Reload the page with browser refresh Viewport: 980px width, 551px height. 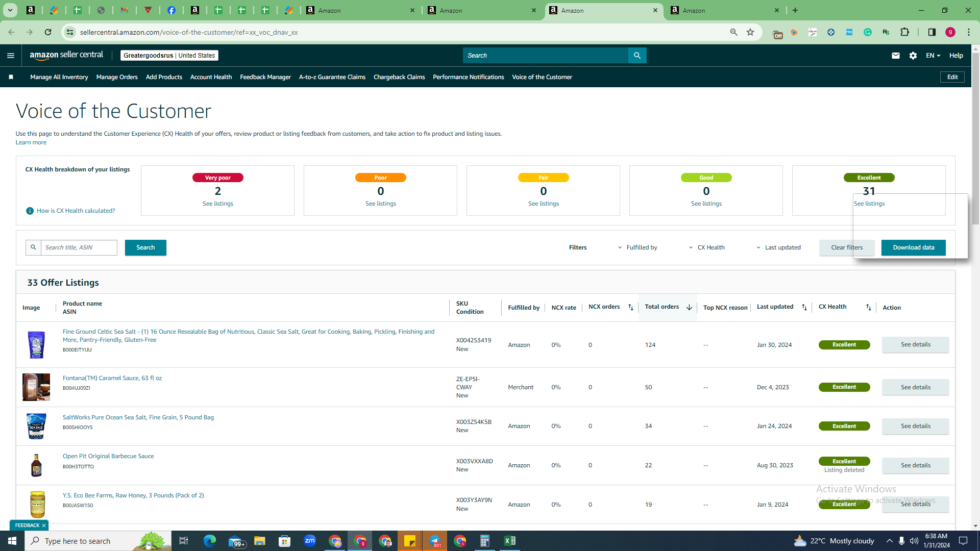(x=48, y=32)
